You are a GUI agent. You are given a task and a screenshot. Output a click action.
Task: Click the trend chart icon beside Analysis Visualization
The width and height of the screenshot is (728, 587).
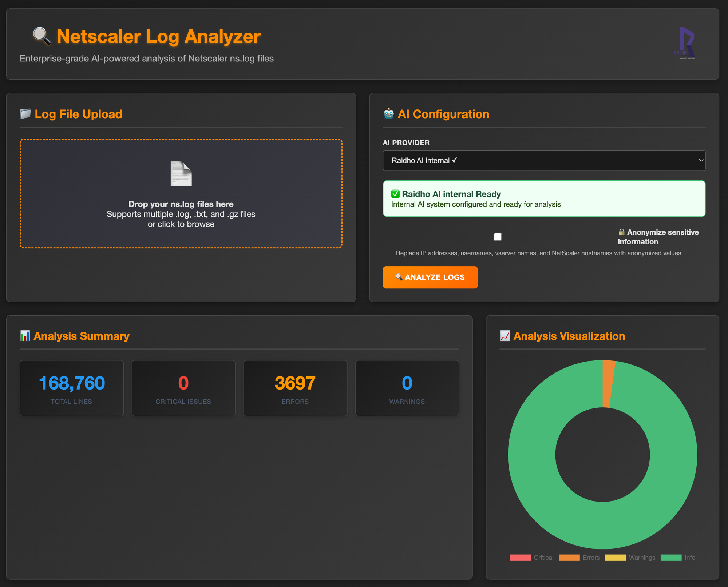(x=505, y=336)
